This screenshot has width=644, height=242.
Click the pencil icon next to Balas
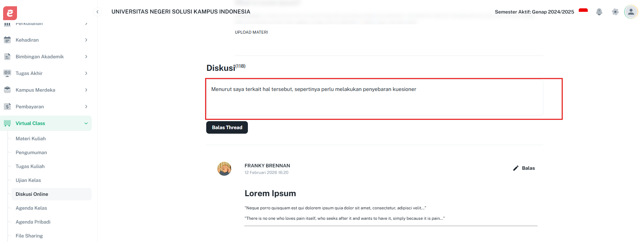[x=515, y=168]
